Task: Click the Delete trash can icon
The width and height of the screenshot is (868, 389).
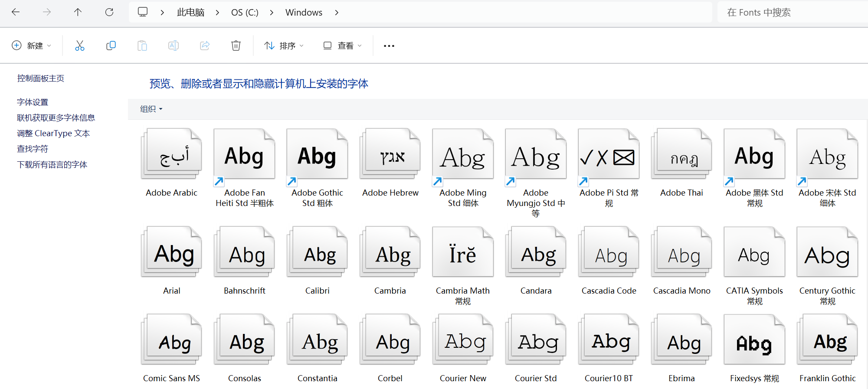Action: (236, 46)
